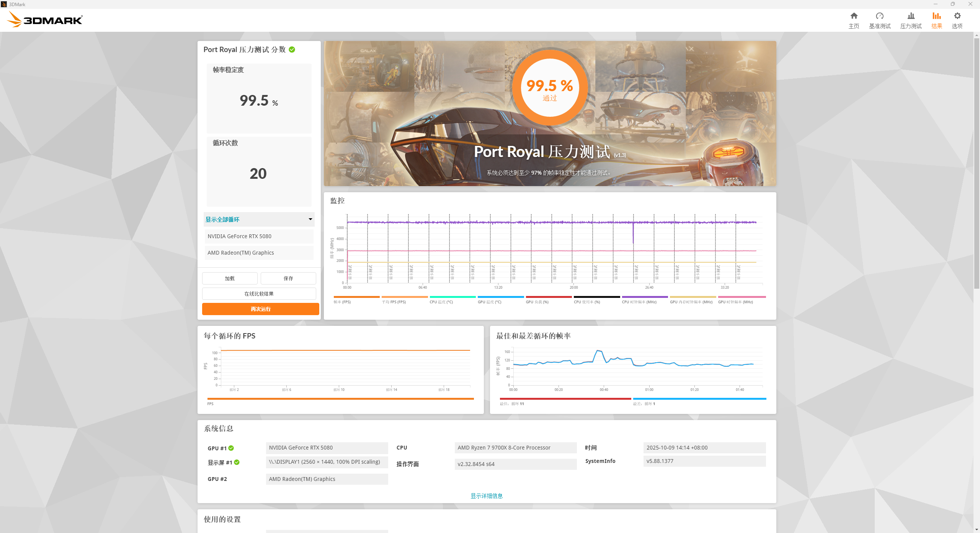The image size is (980, 533).
Task: Click the 保存 save button
Action: 288,278
